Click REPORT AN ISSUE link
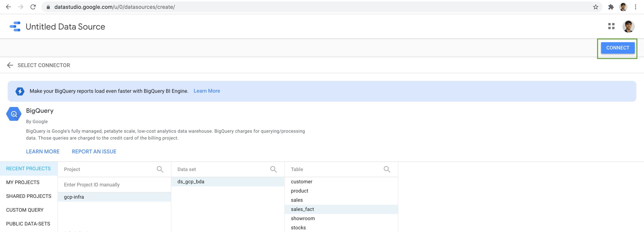644x232 pixels. click(x=94, y=151)
